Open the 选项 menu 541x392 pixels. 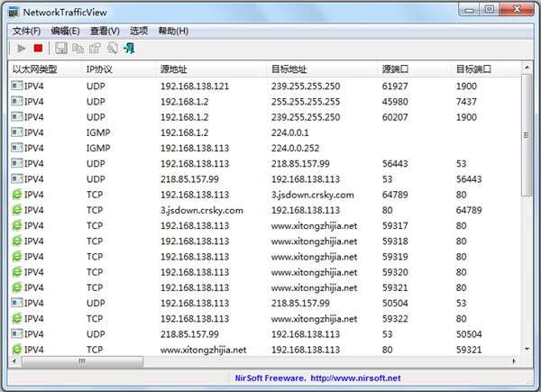tap(139, 31)
